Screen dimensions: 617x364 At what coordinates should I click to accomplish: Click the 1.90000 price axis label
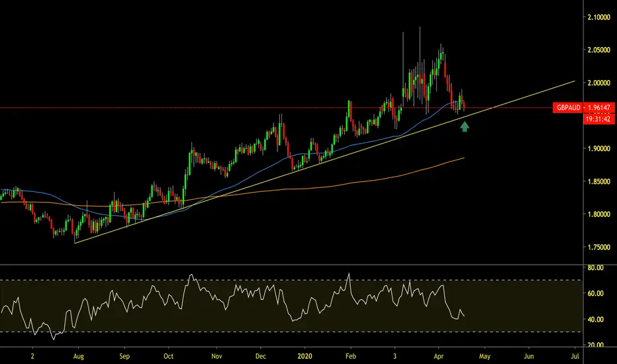[x=598, y=148]
